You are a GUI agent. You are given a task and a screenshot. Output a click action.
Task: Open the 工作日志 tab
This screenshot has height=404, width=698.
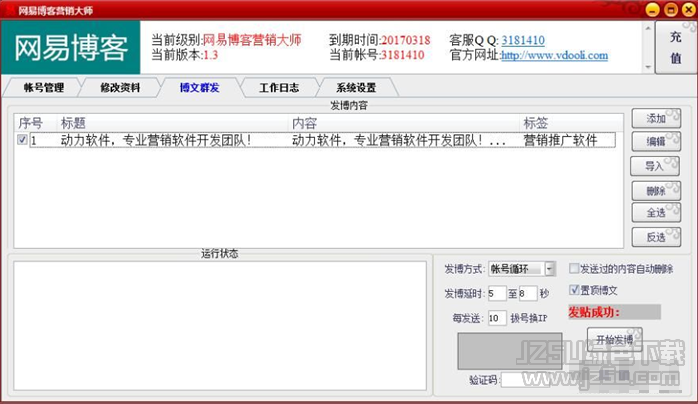click(x=279, y=87)
